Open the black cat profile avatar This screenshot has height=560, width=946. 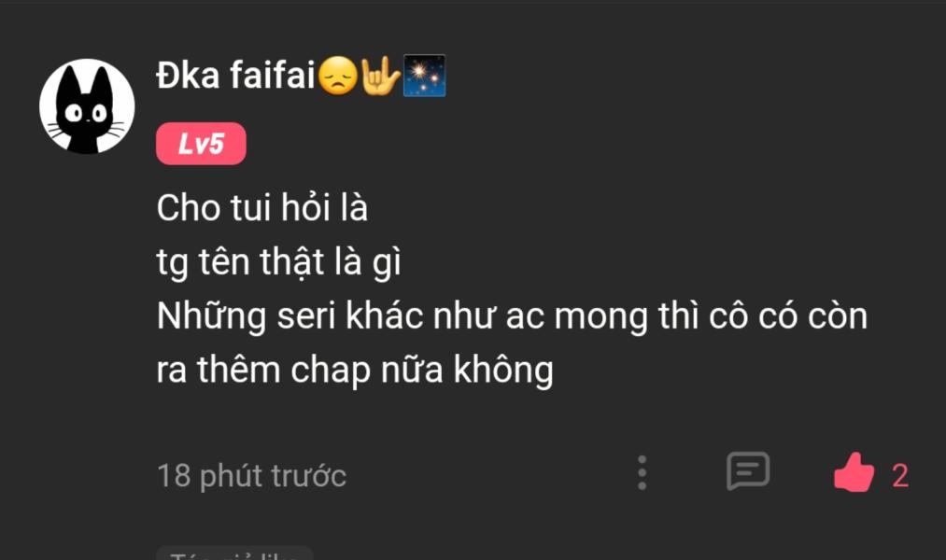(87, 106)
